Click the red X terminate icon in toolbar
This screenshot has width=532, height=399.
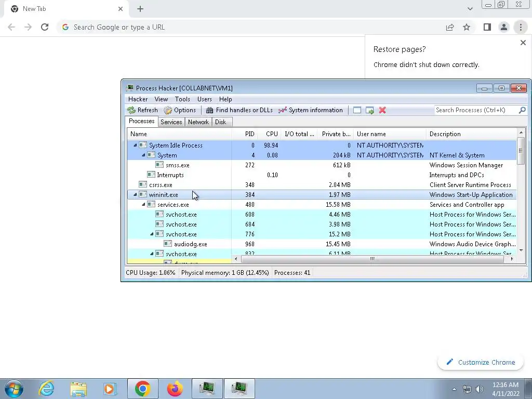click(382, 110)
